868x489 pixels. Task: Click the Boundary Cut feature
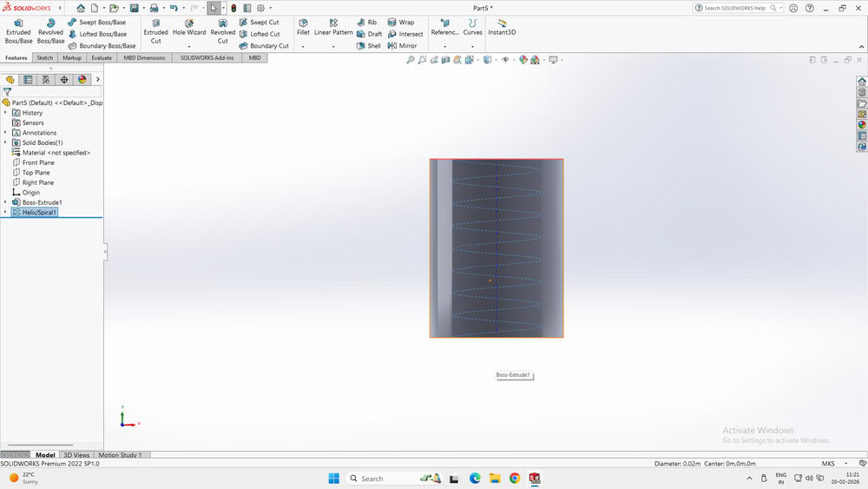pos(264,46)
